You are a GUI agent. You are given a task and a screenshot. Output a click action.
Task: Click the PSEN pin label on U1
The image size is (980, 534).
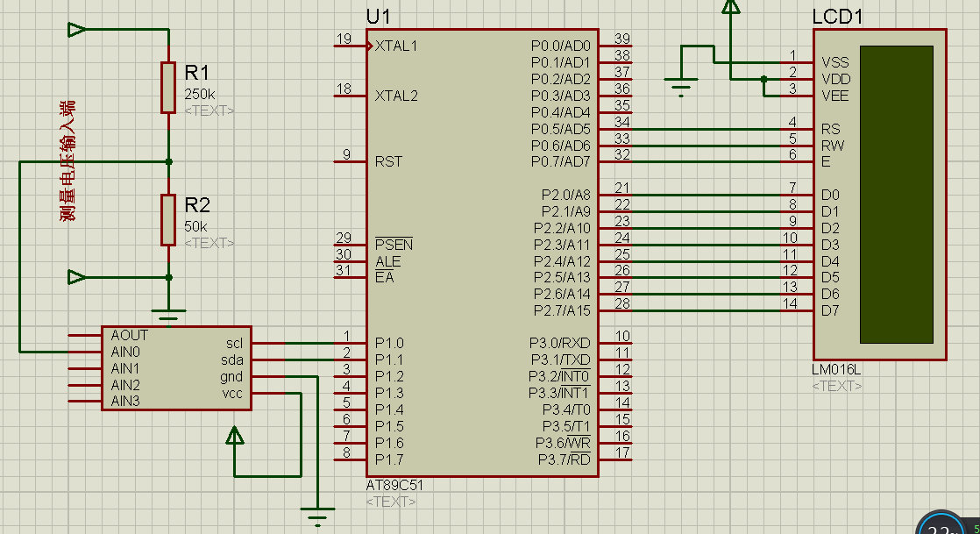pos(394,245)
